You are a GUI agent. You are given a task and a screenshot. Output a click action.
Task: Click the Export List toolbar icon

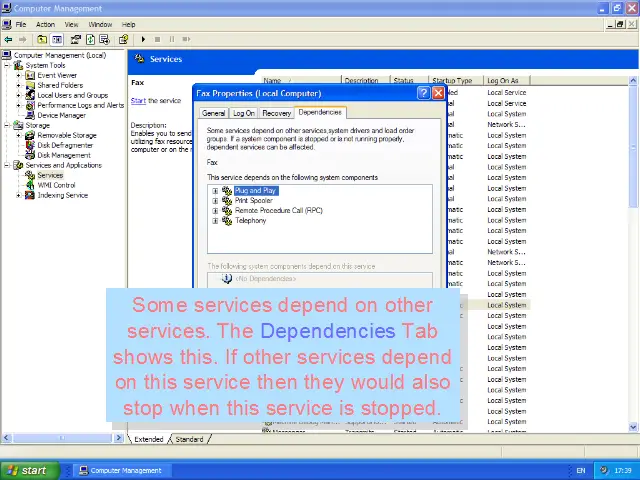tap(104, 40)
